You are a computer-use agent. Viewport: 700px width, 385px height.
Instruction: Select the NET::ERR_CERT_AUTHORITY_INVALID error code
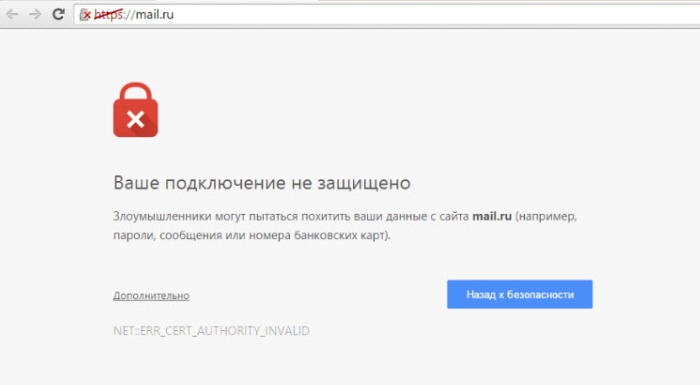[211, 331]
